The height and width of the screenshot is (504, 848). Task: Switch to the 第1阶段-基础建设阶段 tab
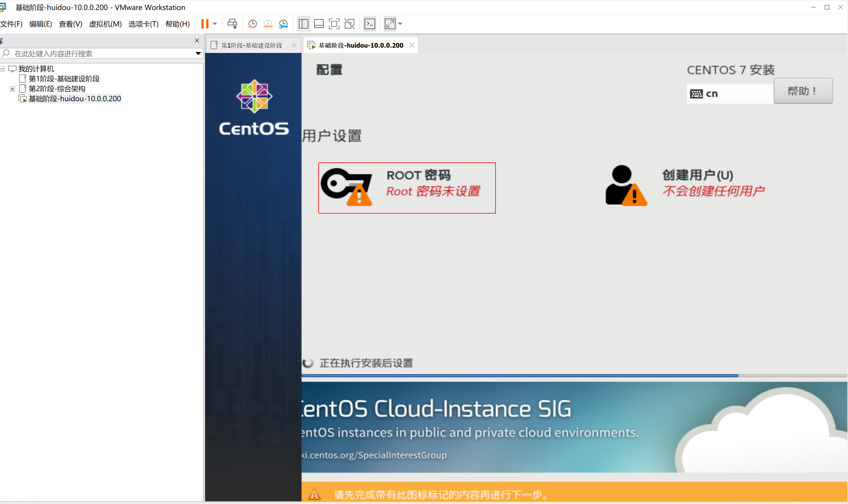click(x=251, y=45)
